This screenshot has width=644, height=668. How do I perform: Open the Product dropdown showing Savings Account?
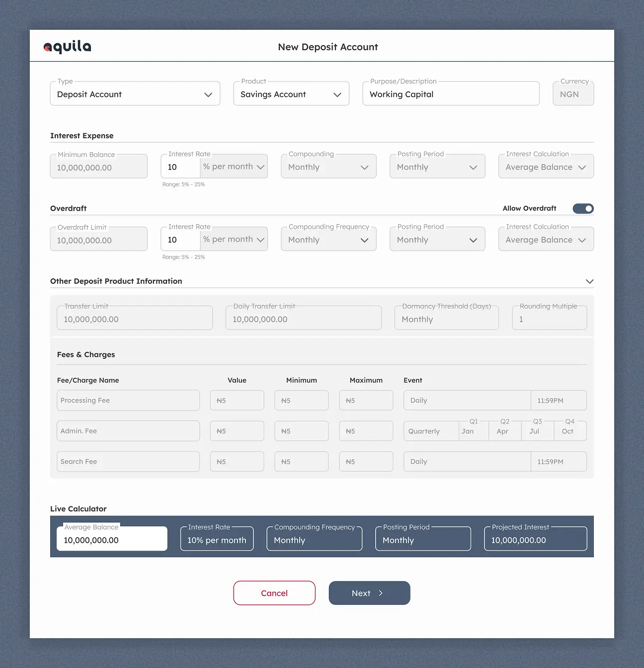[x=291, y=94]
